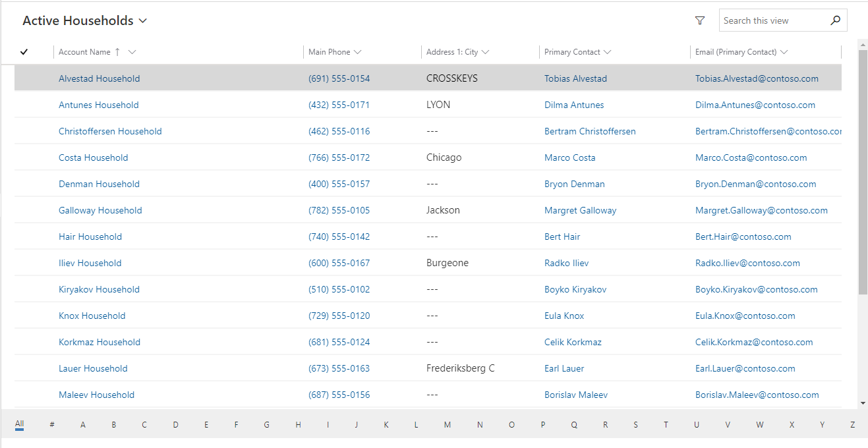Jump to accounts starting with W
Viewport: 868px width, 448px height.
click(x=760, y=425)
